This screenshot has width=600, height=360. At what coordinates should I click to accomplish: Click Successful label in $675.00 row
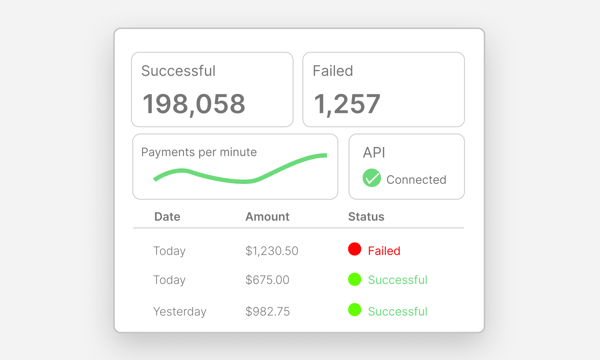tap(398, 280)
